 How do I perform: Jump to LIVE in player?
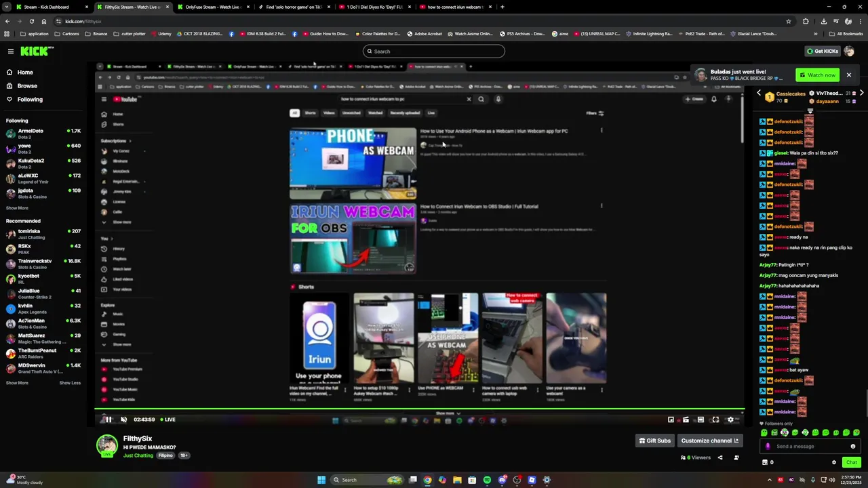[x=167, y=420]
